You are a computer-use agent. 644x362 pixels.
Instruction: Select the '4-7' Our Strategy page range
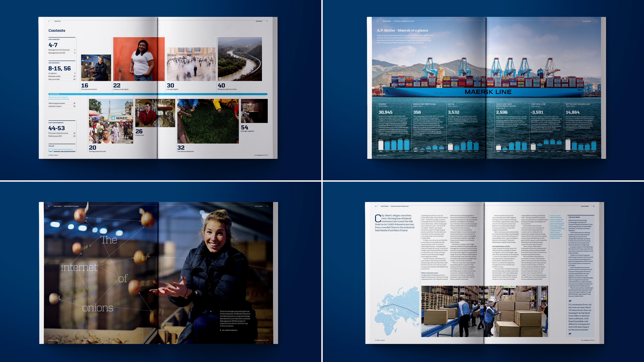coord(53,45)
